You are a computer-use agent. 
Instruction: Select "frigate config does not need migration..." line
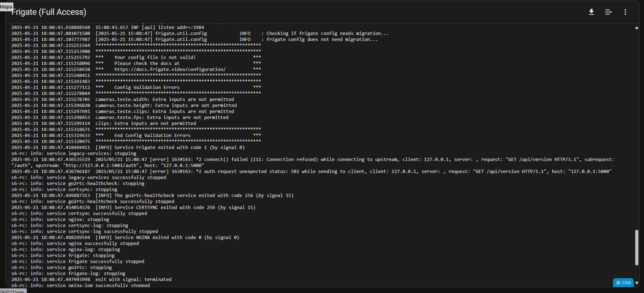(194, 40)
